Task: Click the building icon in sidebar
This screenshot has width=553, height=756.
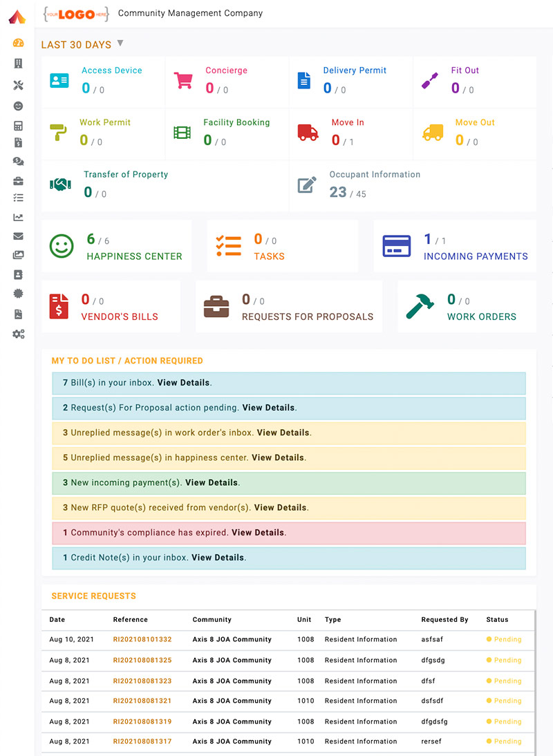Action: (19, 64)
